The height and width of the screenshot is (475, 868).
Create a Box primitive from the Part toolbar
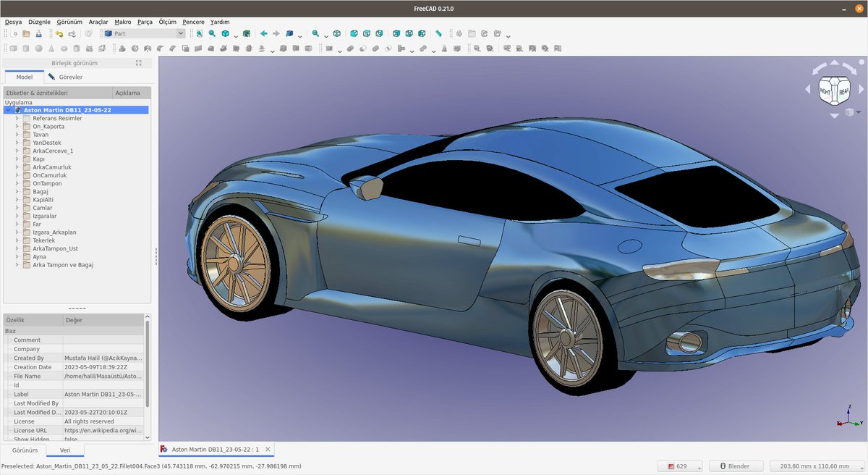click(13, 49)
